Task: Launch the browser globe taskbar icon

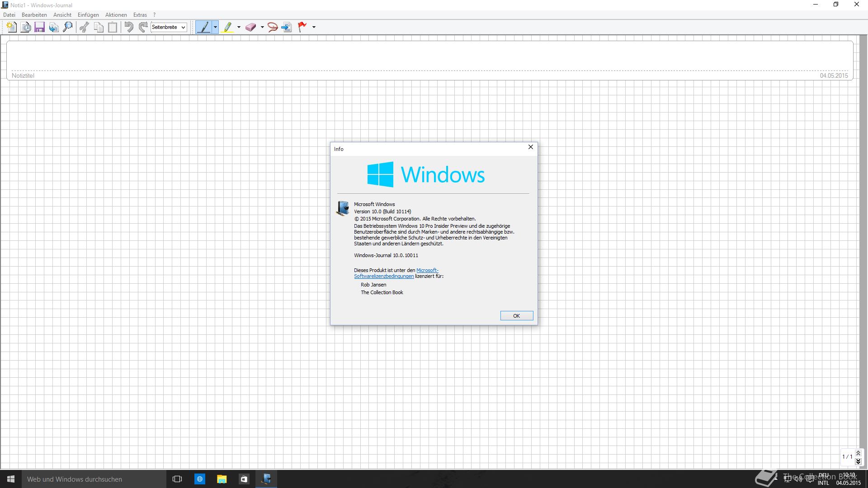Action: [199, 479]
